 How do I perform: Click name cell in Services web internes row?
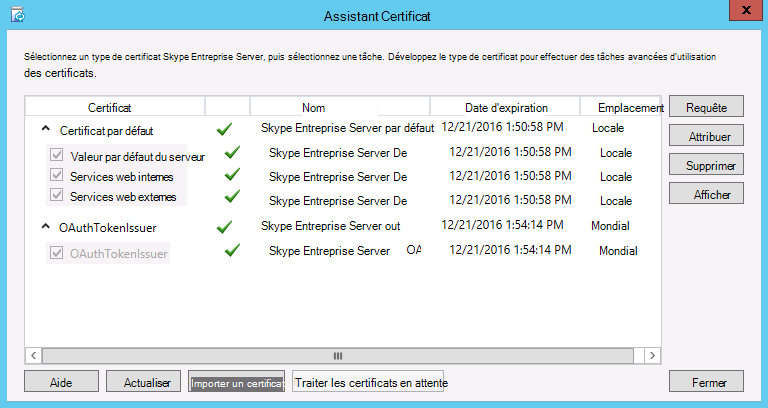338,177
